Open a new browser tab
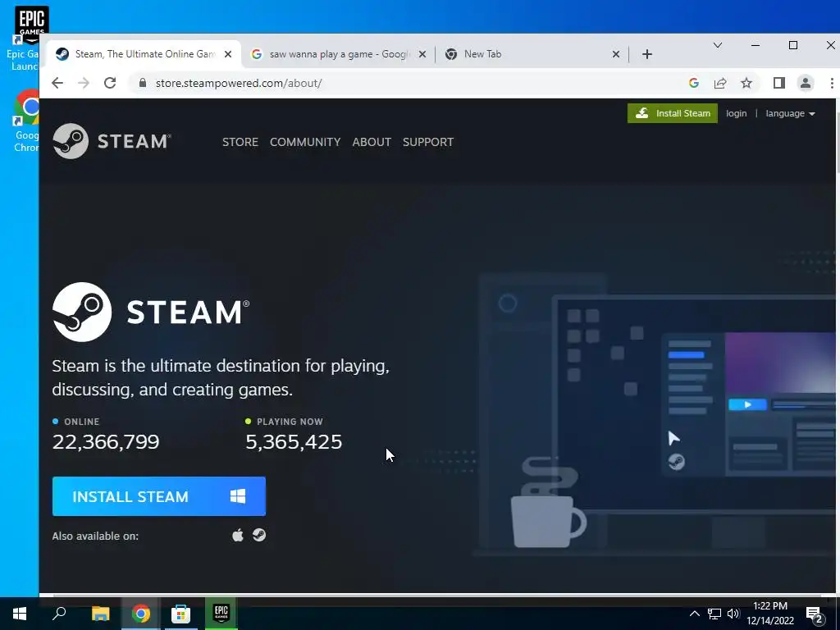This screenshot has height=630, width=840. tap(647, 54)
